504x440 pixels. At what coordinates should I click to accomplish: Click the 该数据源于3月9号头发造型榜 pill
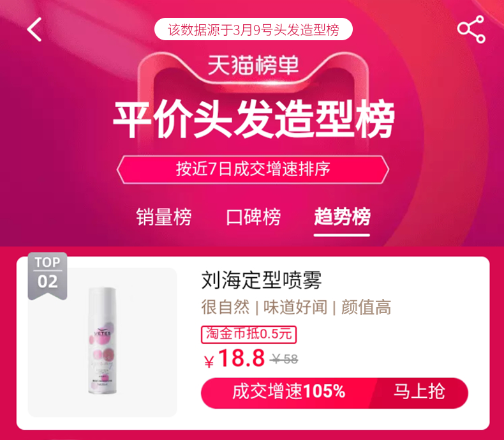tap(253, 29)
